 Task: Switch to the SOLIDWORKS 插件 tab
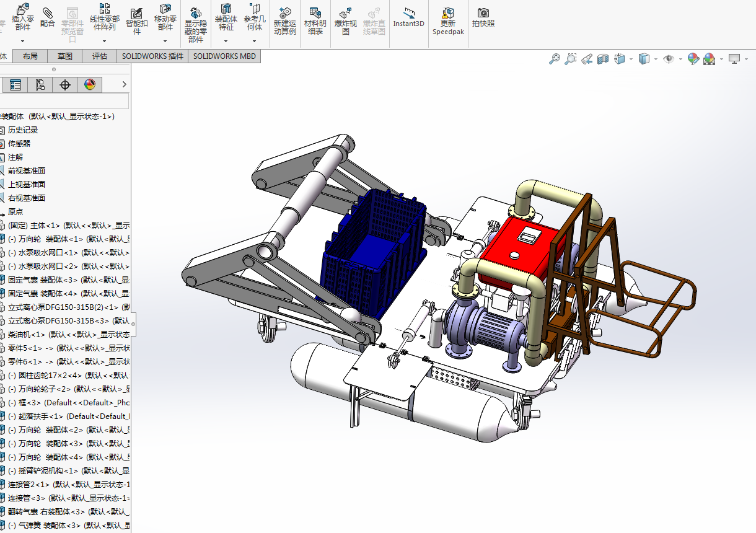[x=152, y=56]
